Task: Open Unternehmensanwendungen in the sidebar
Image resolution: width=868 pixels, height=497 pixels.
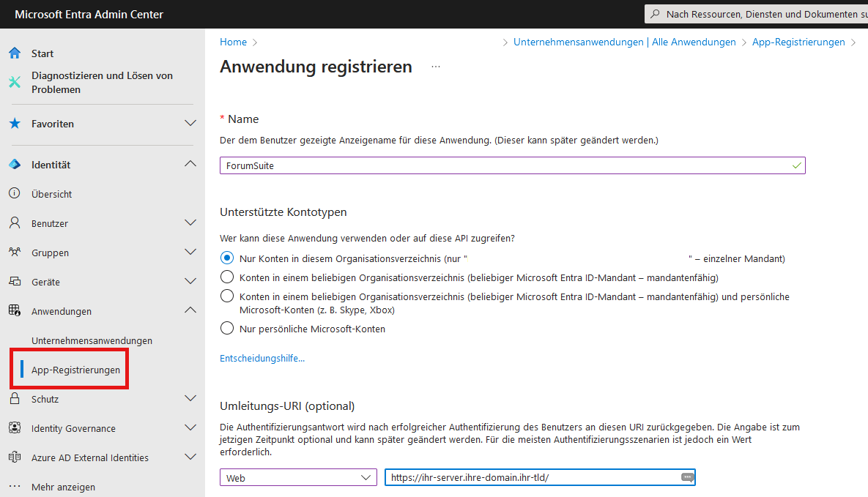Action: click(x=92, y=340)
